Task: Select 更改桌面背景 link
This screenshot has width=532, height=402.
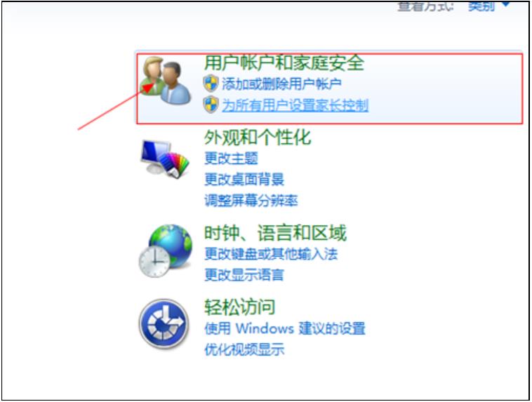Action: click(x=244, y=180)
